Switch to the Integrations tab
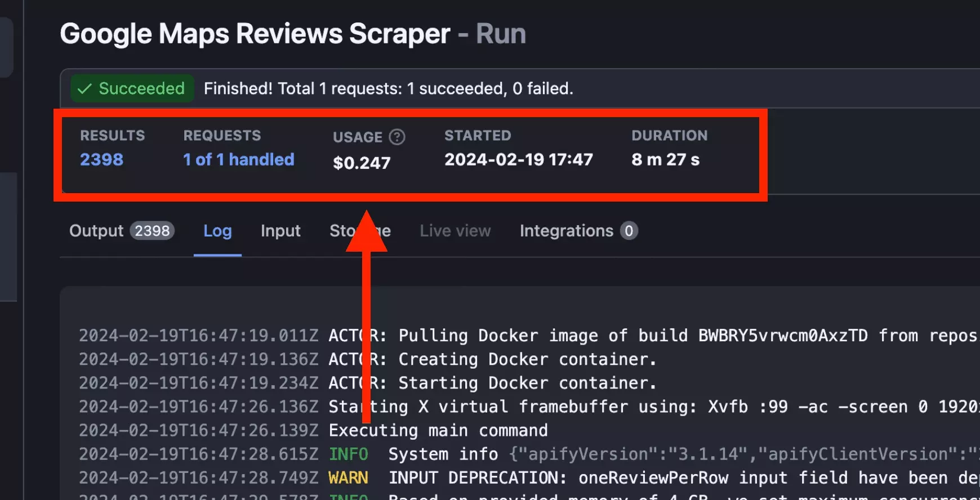This screenshot has height=500, width=980. click(566, 231)
